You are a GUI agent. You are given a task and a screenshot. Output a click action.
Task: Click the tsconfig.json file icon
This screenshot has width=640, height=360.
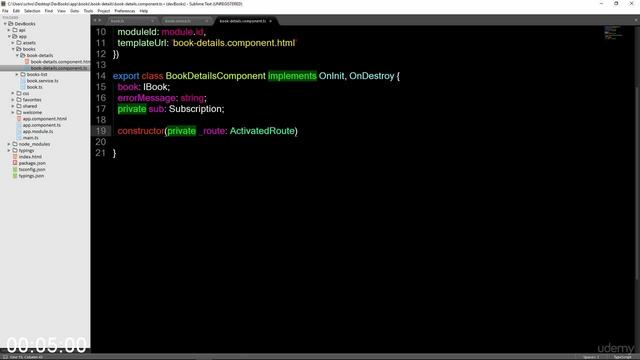(15, 169)
